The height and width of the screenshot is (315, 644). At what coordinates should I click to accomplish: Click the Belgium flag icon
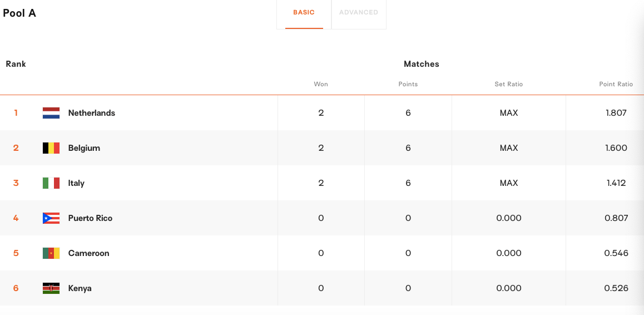pos(51,147)
